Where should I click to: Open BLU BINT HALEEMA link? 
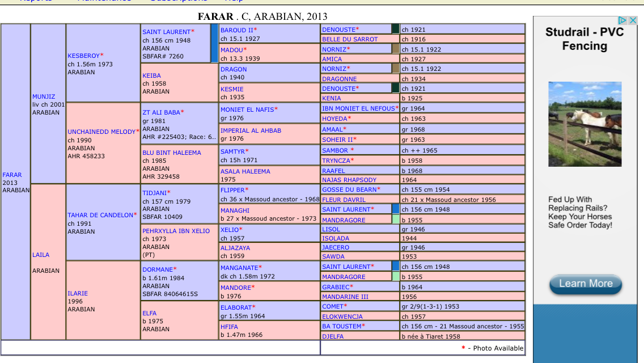pyautogui.click(x=172, y=153)
